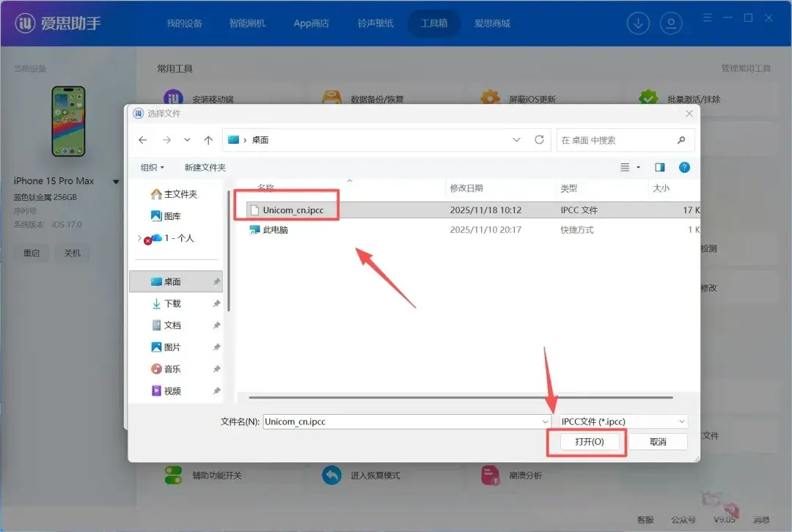Change file view layout icon

click(625, 167)
